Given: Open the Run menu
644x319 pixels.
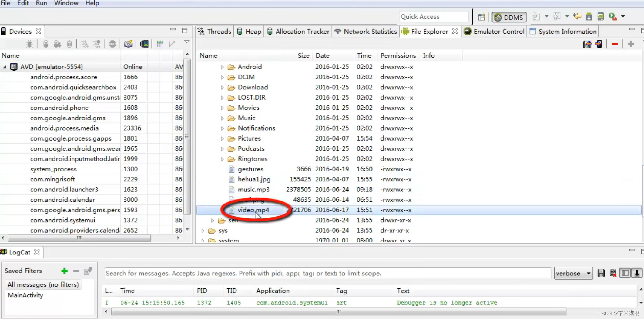Looking at the screenshot, I should [41, 3].
